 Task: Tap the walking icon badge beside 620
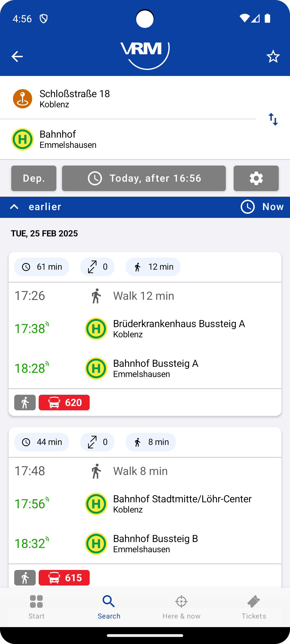tap(25, 402)
